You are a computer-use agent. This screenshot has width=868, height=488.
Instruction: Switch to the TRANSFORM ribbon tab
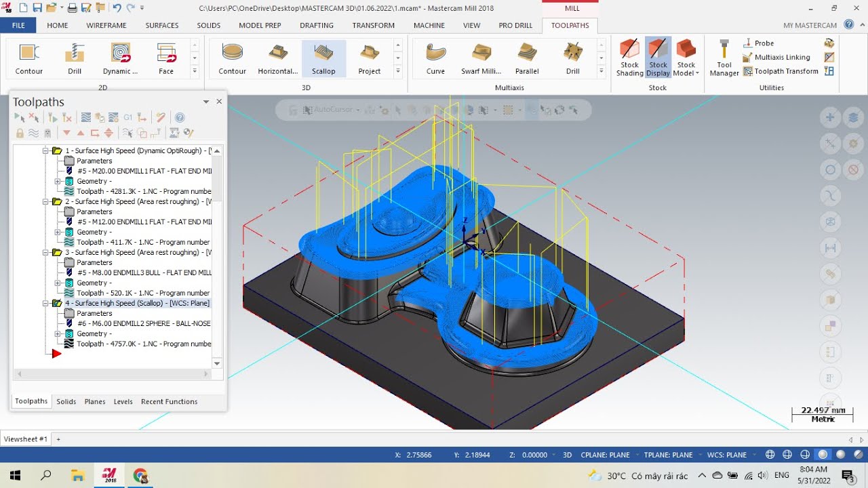pos(373,26)
